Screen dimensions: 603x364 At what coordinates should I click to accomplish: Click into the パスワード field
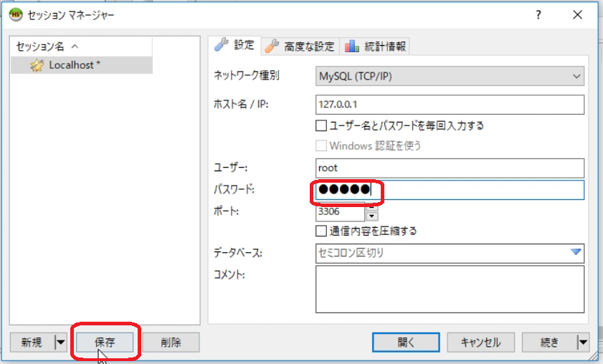tap(450, 190)
